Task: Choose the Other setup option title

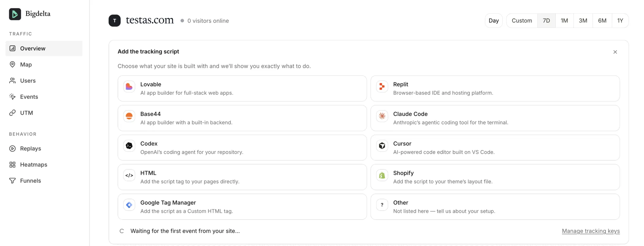Action: 401,203
